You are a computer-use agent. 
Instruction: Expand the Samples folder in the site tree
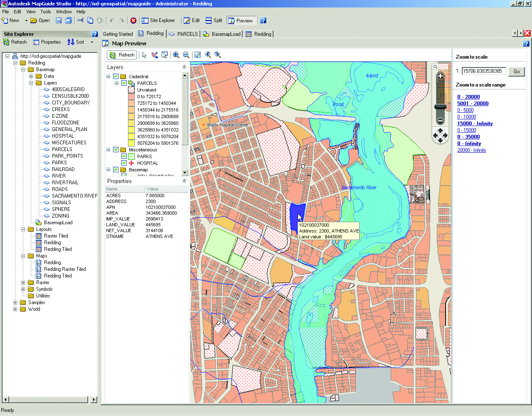point(15,302)
